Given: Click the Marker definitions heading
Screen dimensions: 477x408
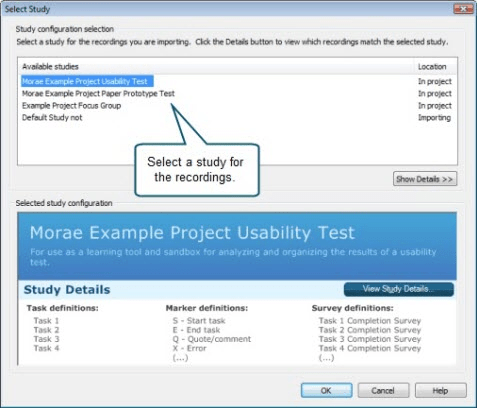Looking at the screenshot, I should pyautogui.click(x=207, y=308).
